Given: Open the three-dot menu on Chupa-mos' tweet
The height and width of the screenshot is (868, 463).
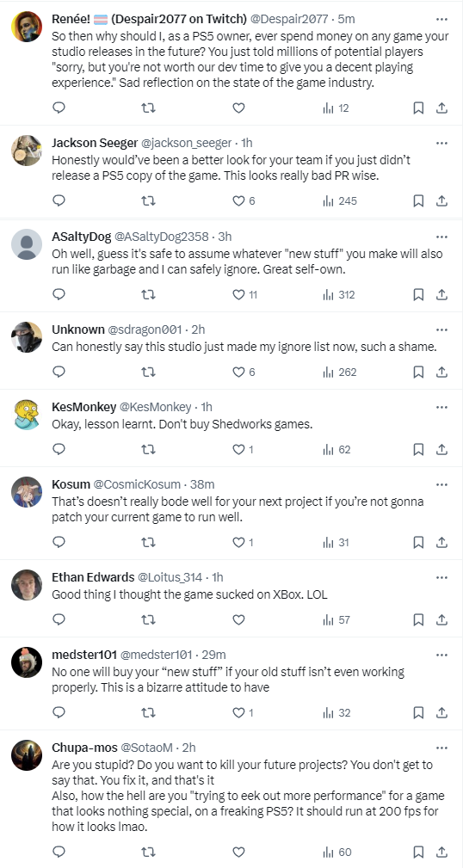Looking at the screenshot, I should [441, 748].
